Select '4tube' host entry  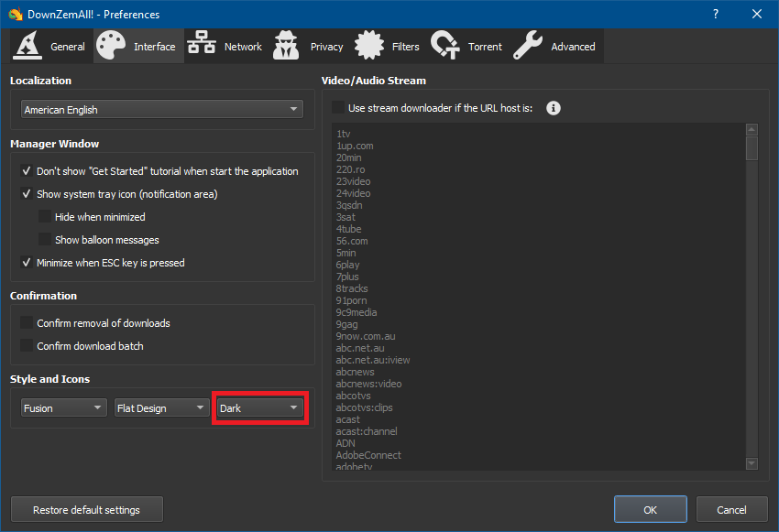(x=349, y=229)
